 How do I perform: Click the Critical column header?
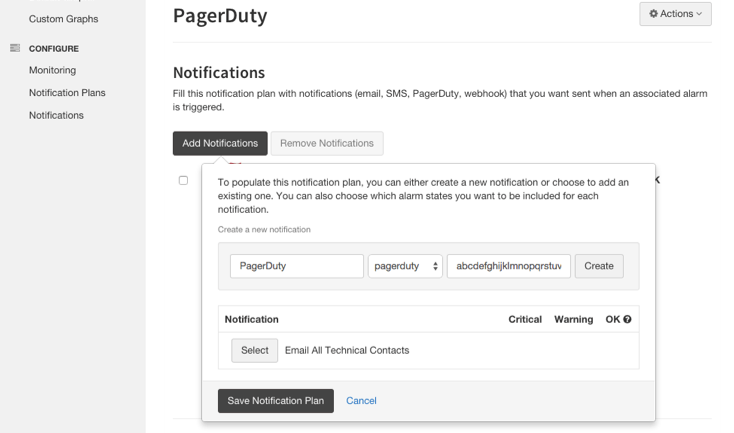tap(525, 319)
